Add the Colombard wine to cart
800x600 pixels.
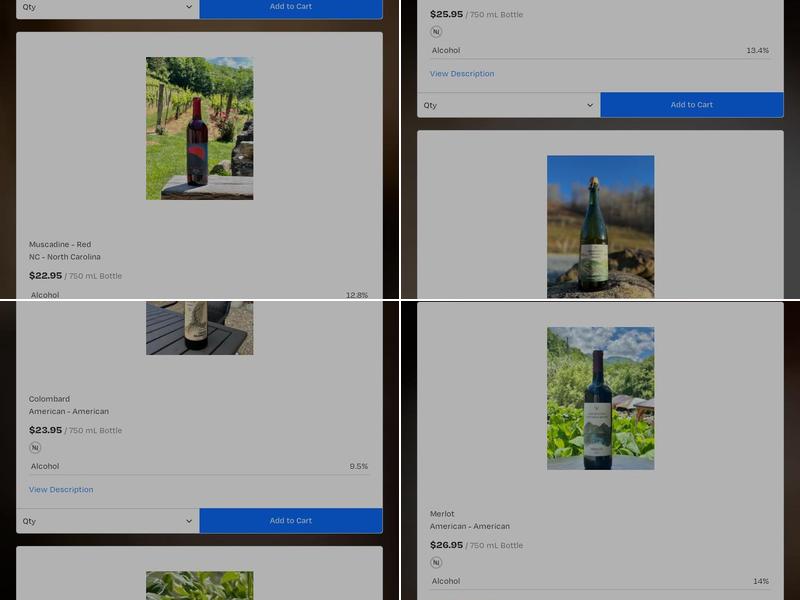tap(290, 521)
